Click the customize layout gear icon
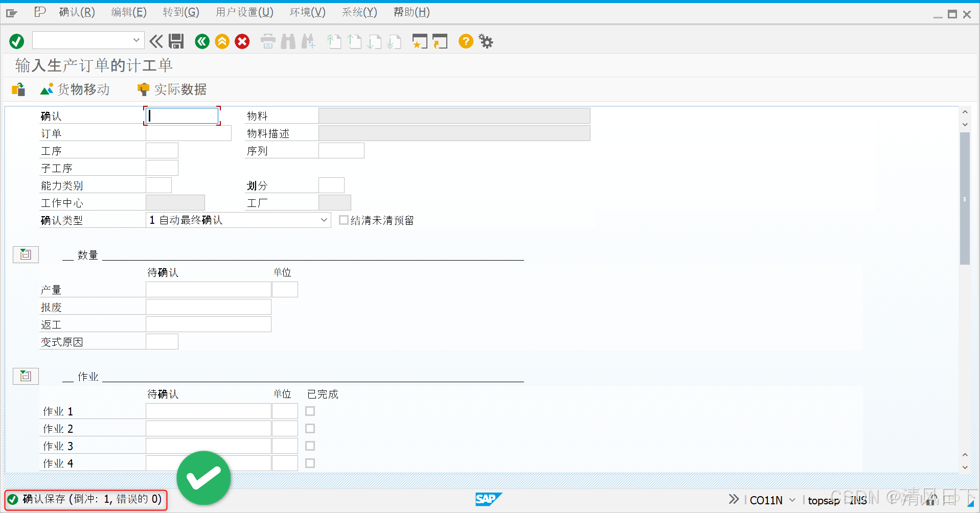Screen dimensions: 980x513 coord(486,41)
